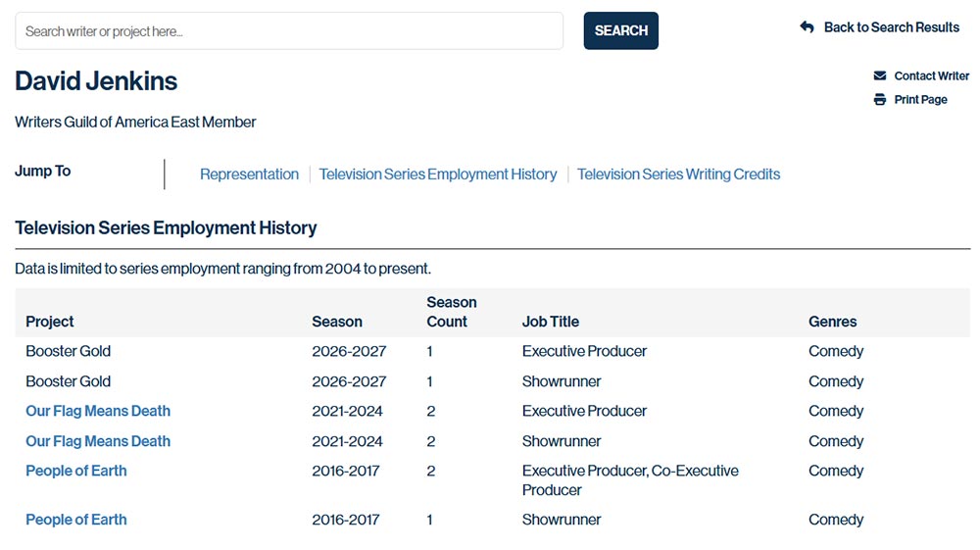The width and height of the screenshot is (980, 550).
Task: Jump to Television Series Writing Credits
Action: coord(678,175)
